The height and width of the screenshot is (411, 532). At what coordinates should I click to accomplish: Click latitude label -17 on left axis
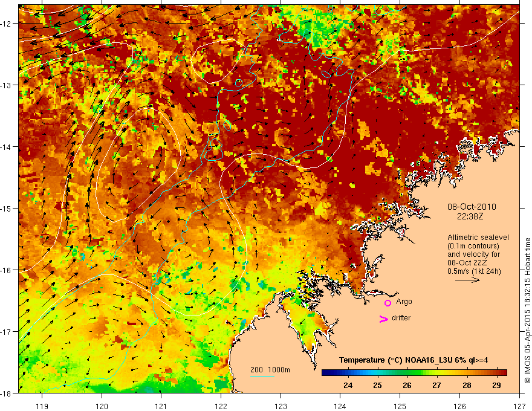tap(6, 332)
